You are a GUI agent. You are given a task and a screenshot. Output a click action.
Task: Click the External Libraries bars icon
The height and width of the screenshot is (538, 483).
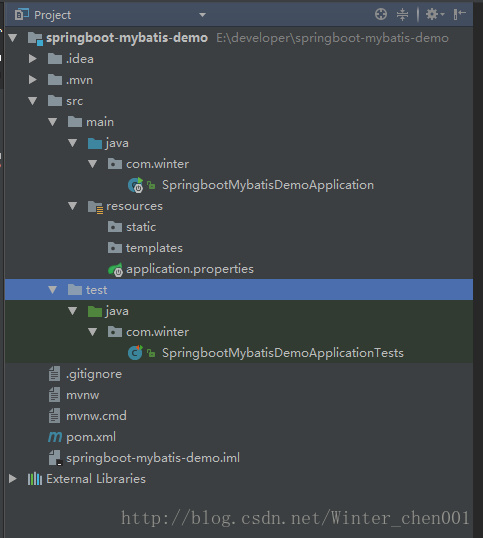click(x=35, y=479)
